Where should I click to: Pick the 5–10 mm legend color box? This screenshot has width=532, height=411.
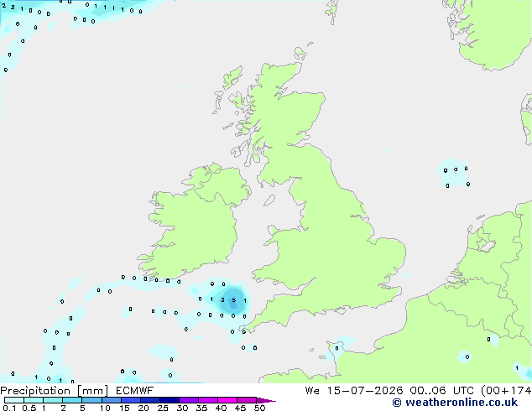pyautogui.click(x=91, y=400)
